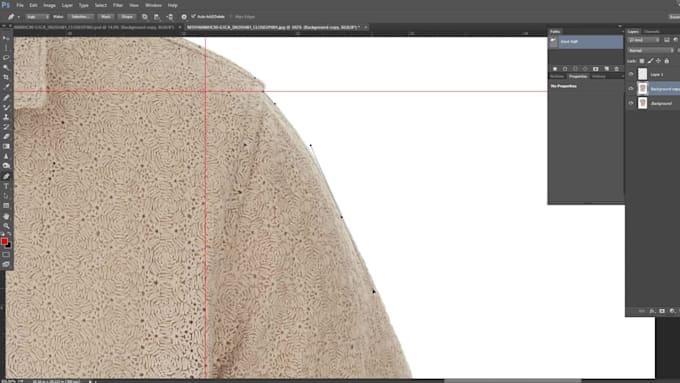Toggle lock all for the layer
680x383 pixels.
(x=667, y=61)
